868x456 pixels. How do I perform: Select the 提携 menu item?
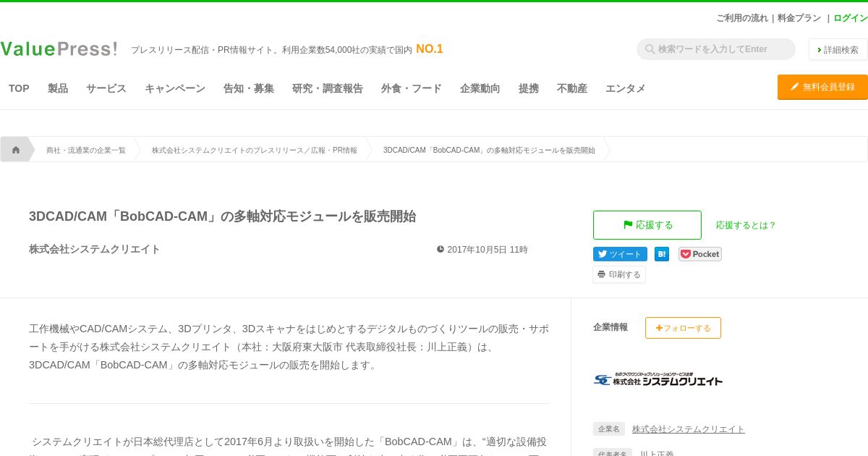tap(529, 88)
